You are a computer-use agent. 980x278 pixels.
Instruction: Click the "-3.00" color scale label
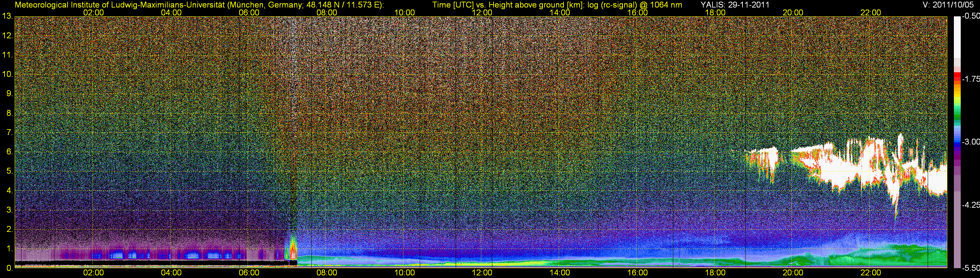tap(971, 142)
